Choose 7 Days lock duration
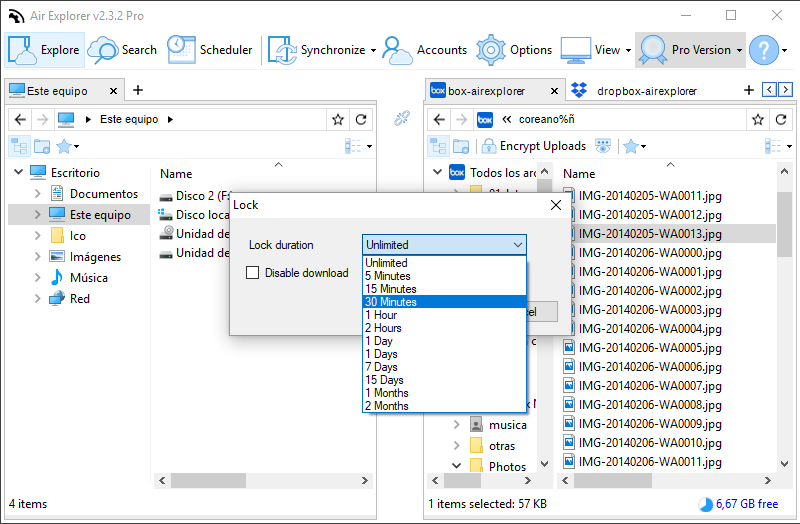800x524 pixels. [444, 367]
